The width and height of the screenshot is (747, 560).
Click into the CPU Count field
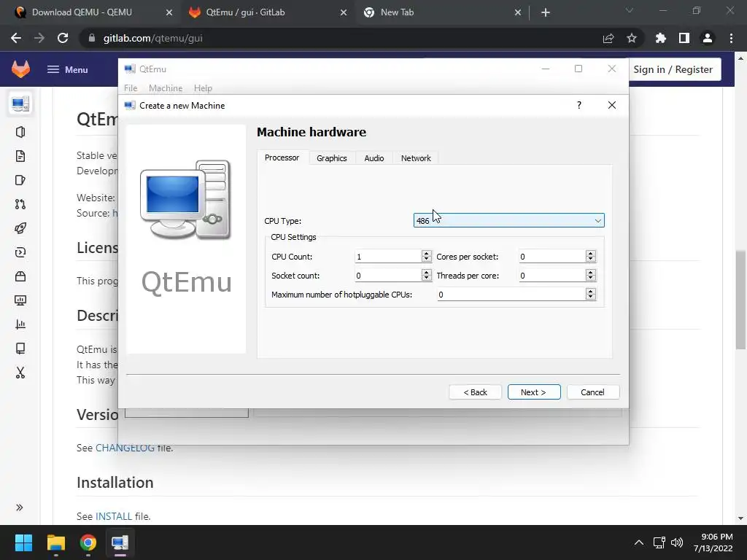[x=388, y=257]
